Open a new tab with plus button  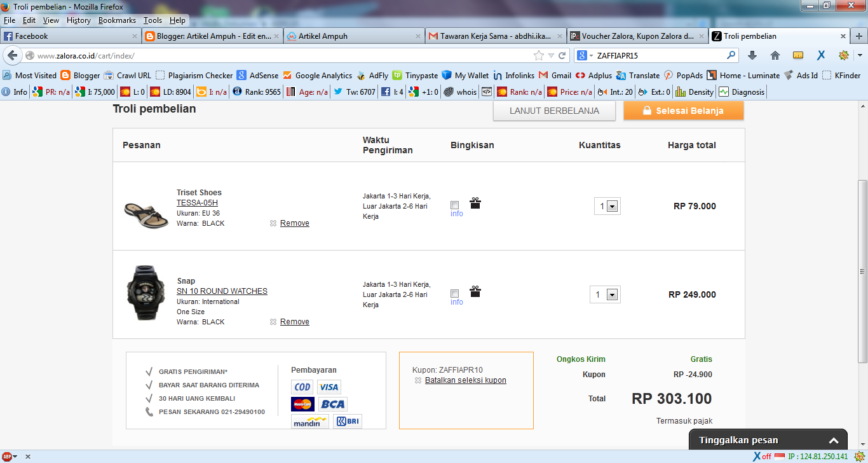[x=859, y=36]
